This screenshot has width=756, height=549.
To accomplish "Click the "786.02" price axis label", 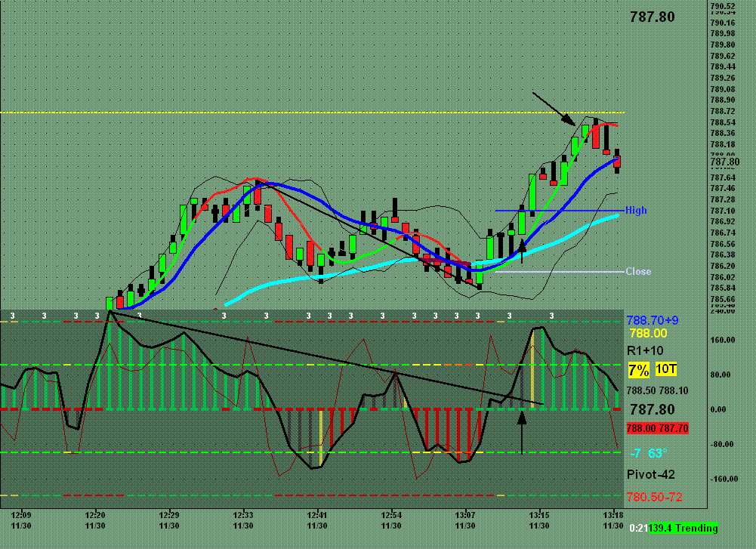I will (723, 276).
